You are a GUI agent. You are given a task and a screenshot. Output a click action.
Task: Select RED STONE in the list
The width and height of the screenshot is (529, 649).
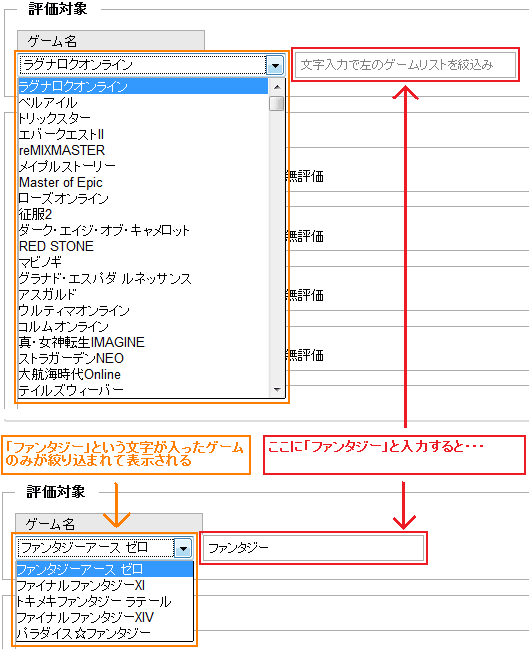tap(143, 246)
